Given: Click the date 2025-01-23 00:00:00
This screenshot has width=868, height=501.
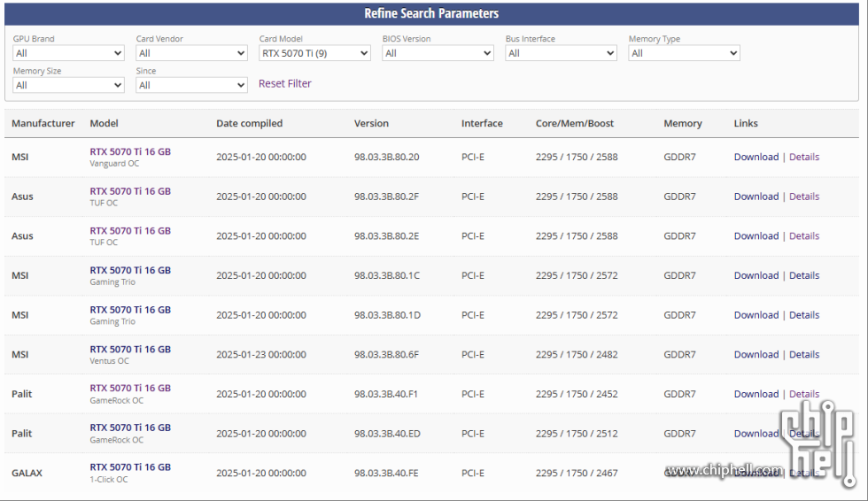Looking at the screenshot, I should pyautogui.click(x=261, y=354).
